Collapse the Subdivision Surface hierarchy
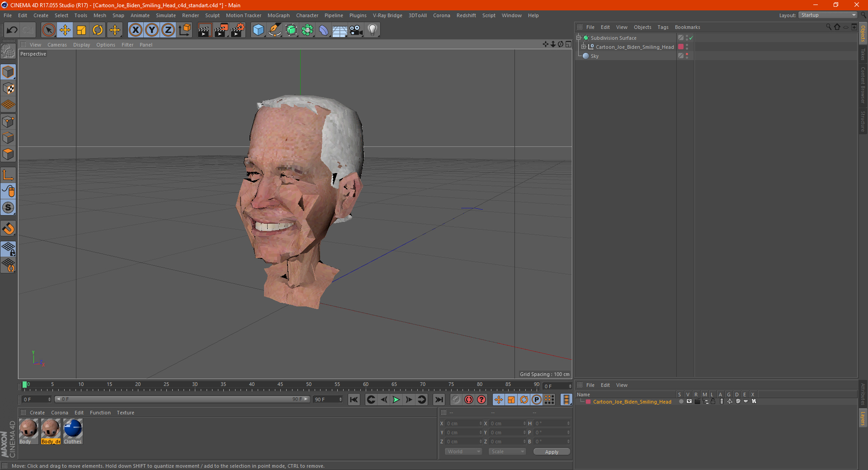Screen dimensions: 868x470 (579, 38)
